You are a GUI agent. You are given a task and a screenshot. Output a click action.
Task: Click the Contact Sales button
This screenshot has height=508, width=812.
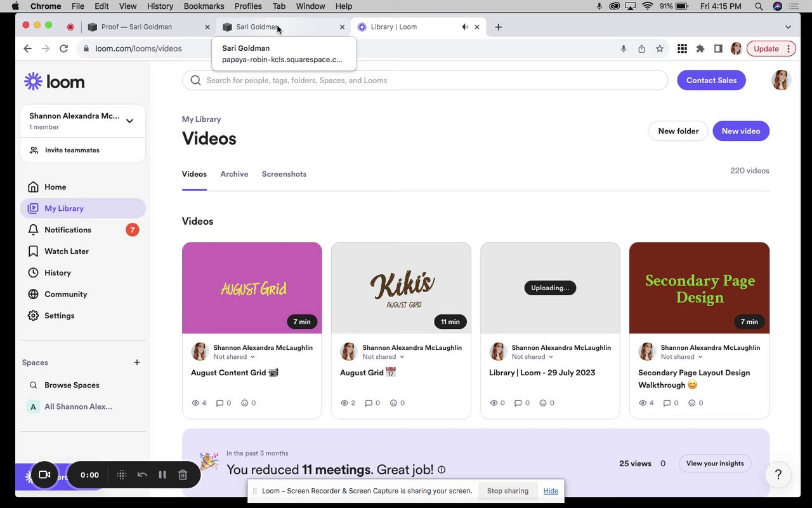(x=711, y=80)
